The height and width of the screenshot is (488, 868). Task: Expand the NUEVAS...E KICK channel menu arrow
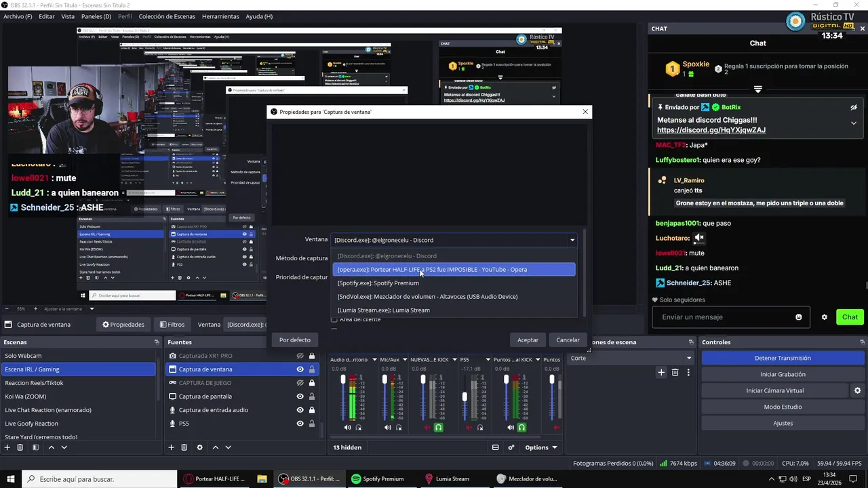(x=453, y=360)
